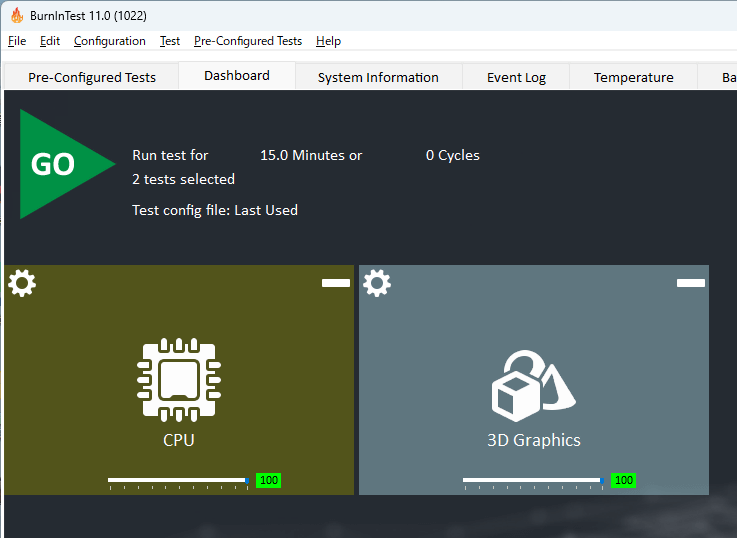Open 3D Graphics test settings gear
The width and height of the screenshot is (737, 538).
377,284
